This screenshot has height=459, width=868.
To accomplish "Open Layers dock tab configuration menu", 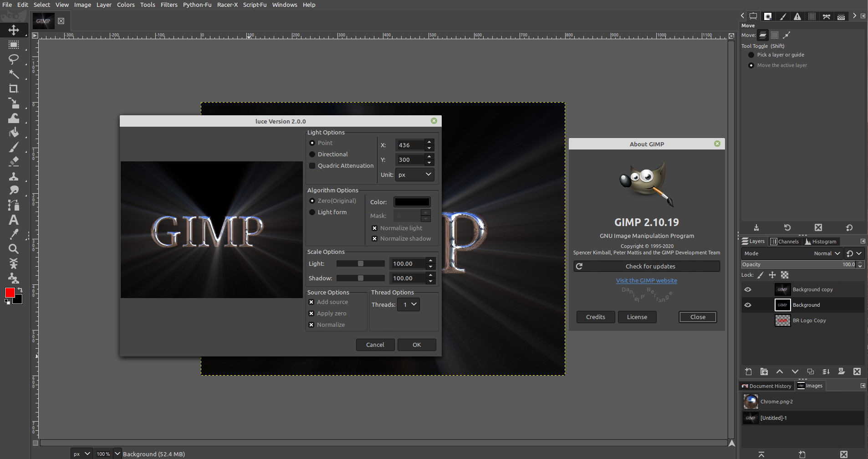I will (x=863, y=241).
